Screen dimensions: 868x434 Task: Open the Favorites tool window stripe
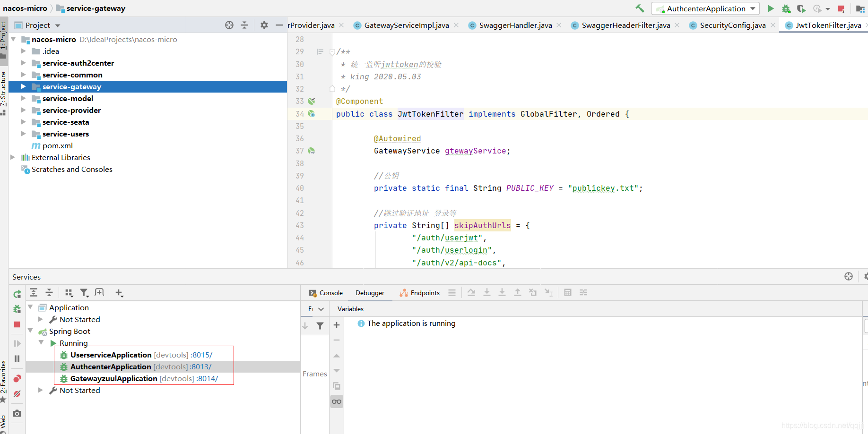pyautogui.click(x=4, y=381)
